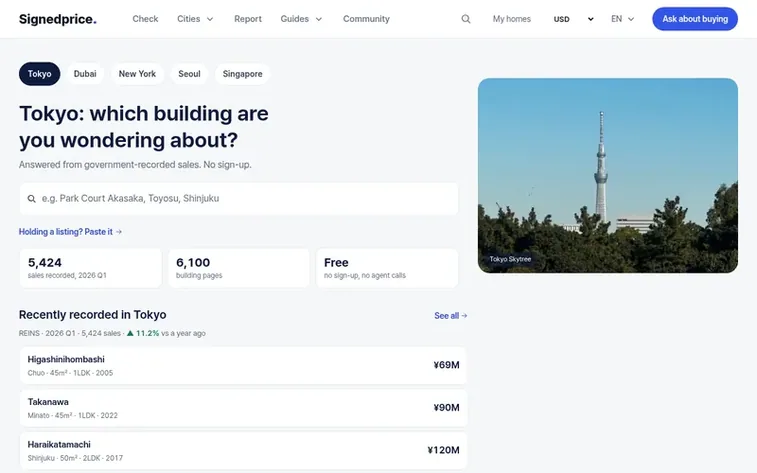The height and width of the screenshot is (473, 757).
Task: Go to the Community page
Action: point(366,19)
